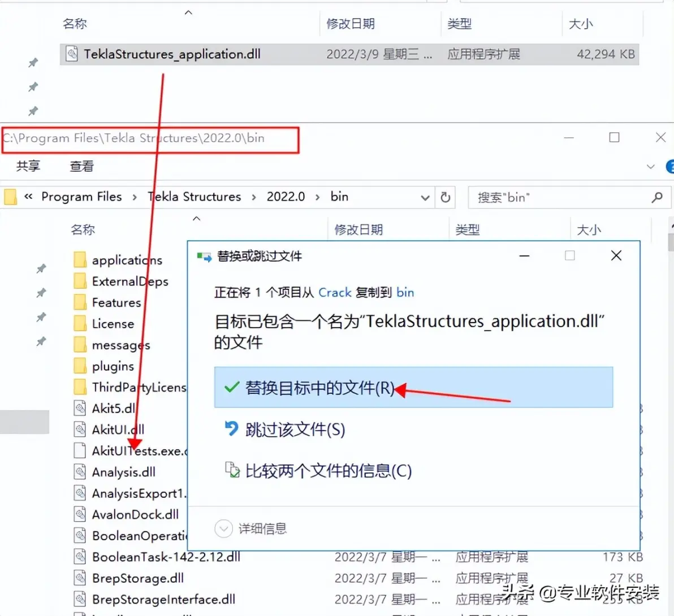
Task: Open the 共享 ribbon tab
Action: (28, 166)
